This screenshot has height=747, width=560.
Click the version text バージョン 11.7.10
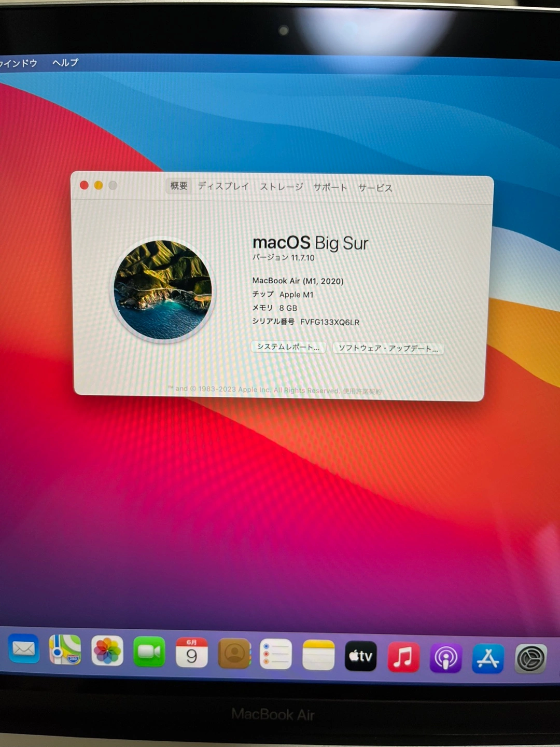click(284, 257)
